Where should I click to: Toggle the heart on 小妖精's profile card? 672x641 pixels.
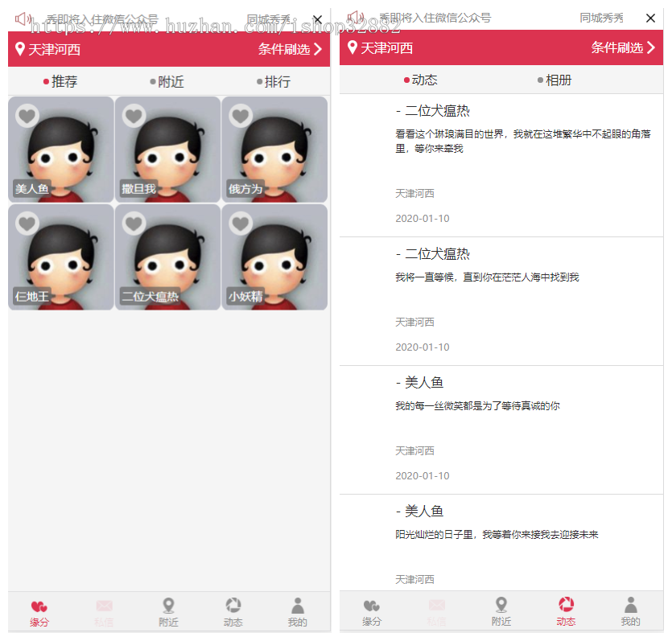[241, 224]
